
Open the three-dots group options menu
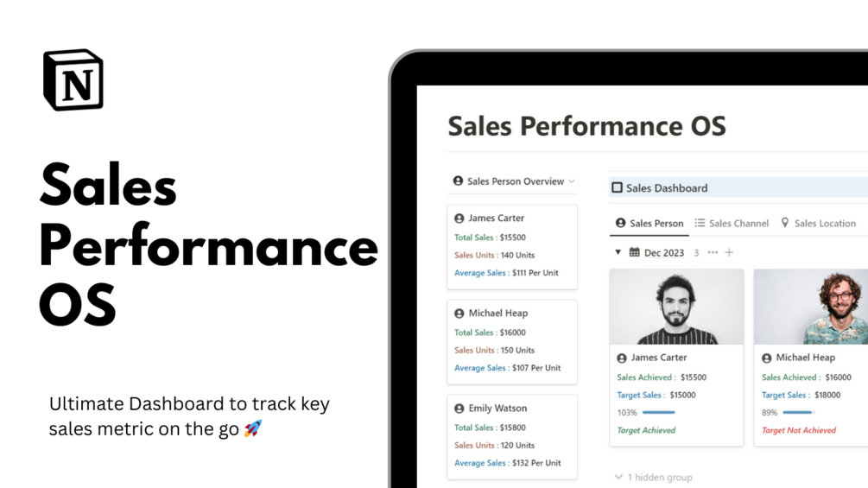713,252
